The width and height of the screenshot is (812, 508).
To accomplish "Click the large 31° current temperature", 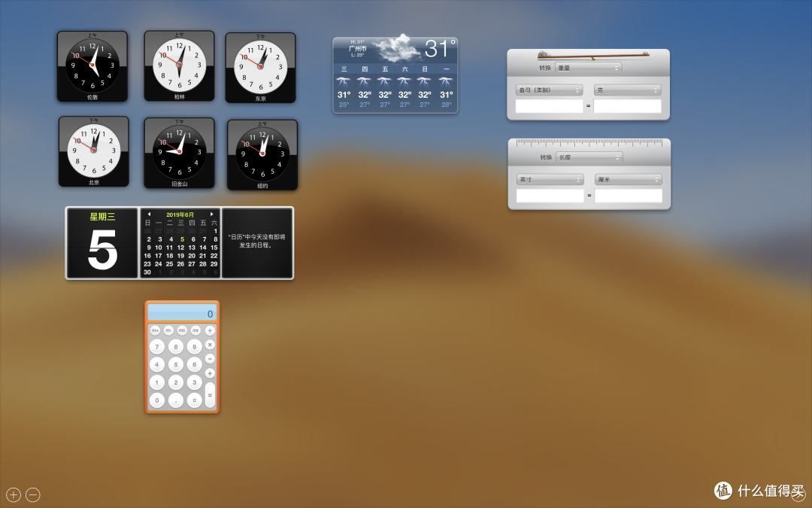I will point(440,49).
